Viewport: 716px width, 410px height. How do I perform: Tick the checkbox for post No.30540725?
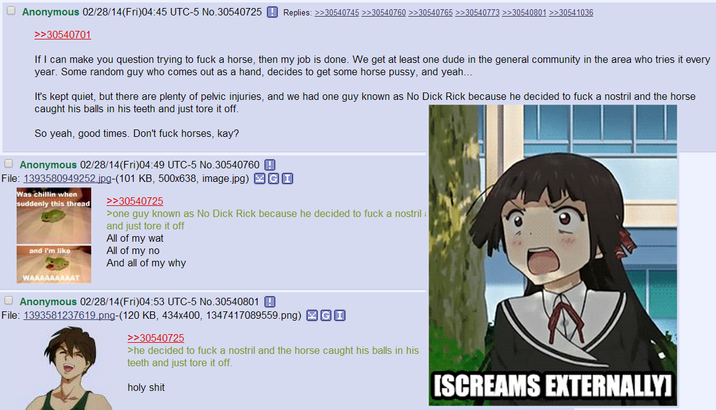11,11
